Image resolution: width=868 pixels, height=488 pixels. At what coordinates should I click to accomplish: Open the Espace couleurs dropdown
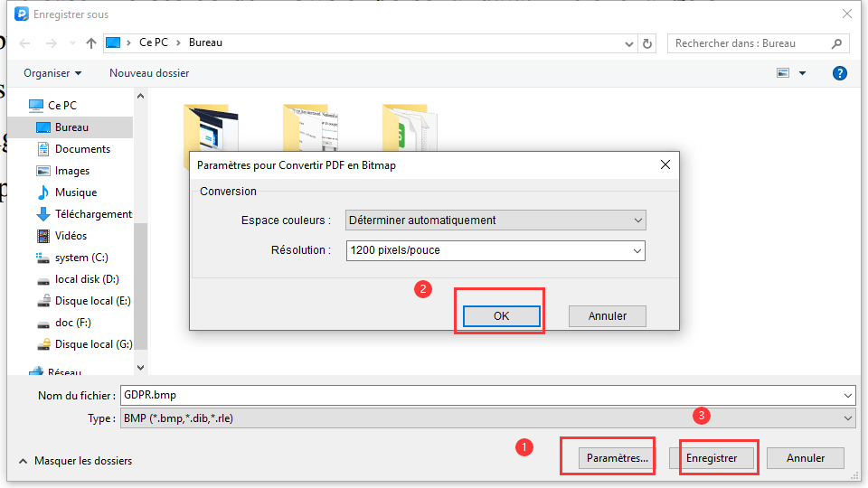(495, 221)
